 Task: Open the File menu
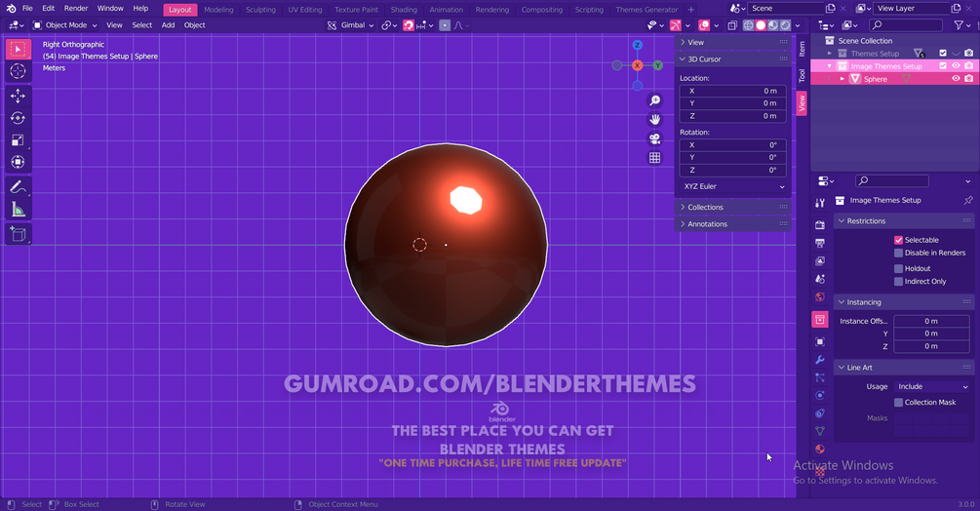pyautogui.click(x=27, y=9)
